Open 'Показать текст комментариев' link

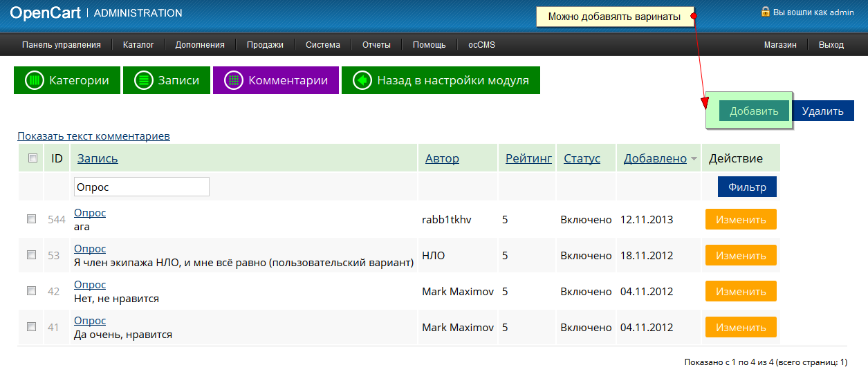pyautogui.click(x=93, y=136)
